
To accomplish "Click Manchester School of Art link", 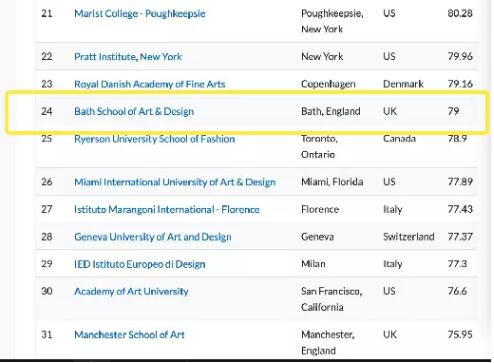I will point(129,334).
